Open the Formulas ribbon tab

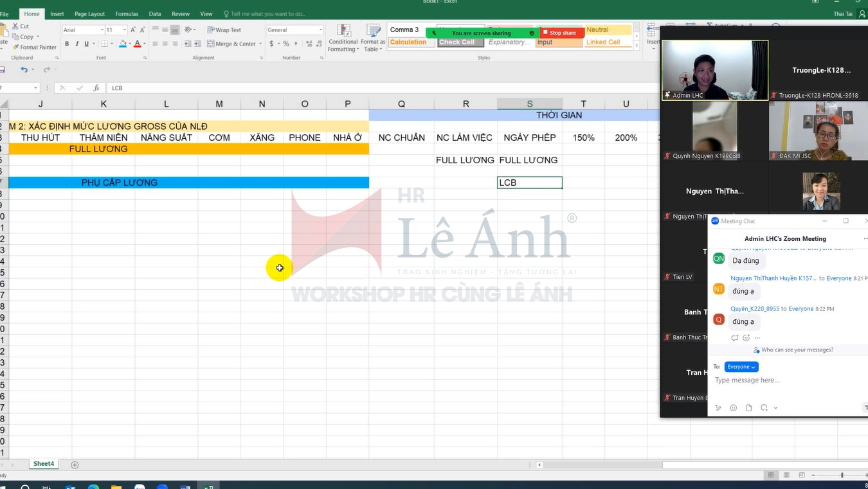[x=127, y=13]
